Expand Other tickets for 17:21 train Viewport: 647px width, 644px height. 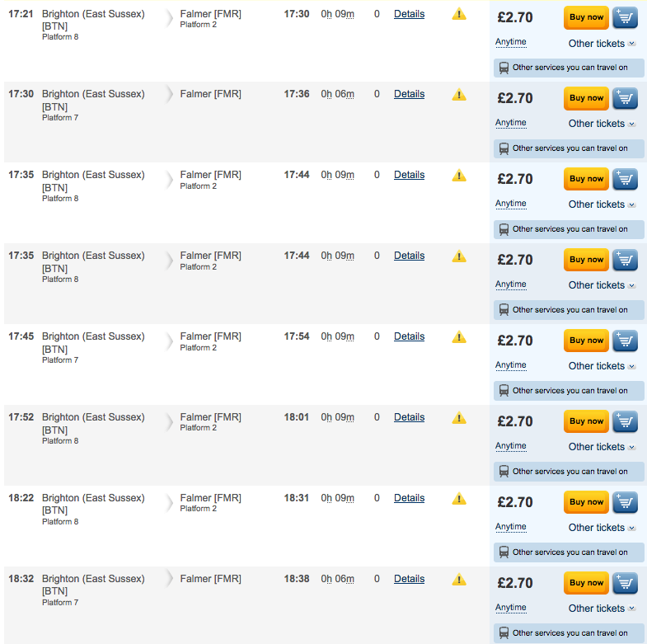click(x=602, y=44)
